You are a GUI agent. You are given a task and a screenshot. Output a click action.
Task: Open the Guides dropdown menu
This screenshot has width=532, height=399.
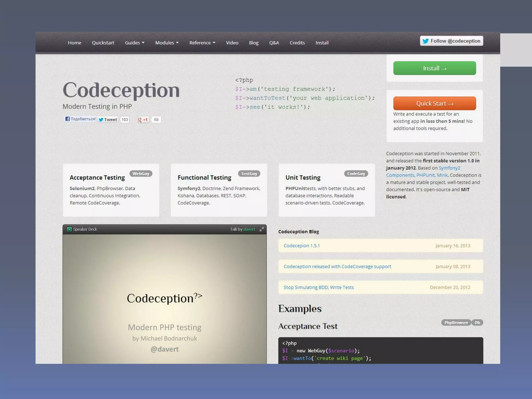[x=135, y=43]
